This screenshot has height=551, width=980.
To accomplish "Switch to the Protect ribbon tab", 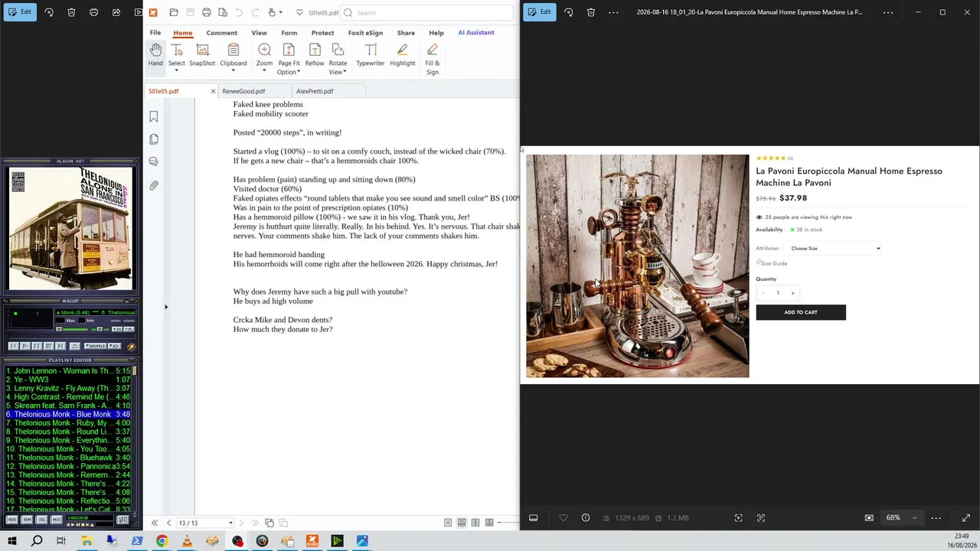I will (x=322, y=33).
